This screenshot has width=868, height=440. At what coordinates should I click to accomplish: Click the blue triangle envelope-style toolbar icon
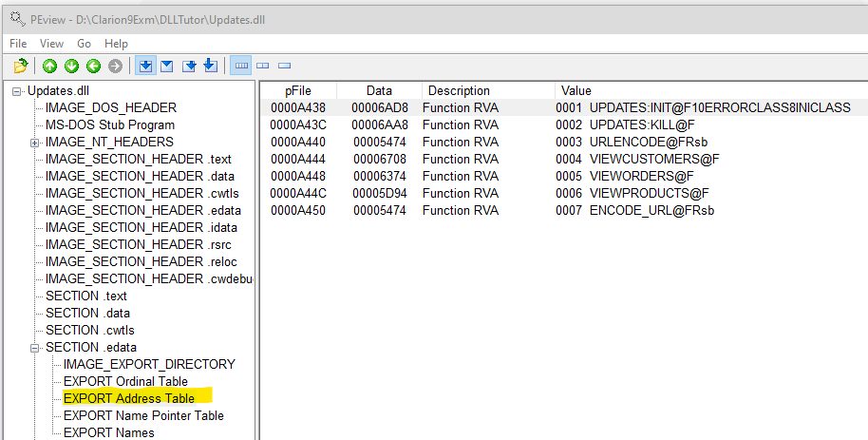tap(167, 66)
